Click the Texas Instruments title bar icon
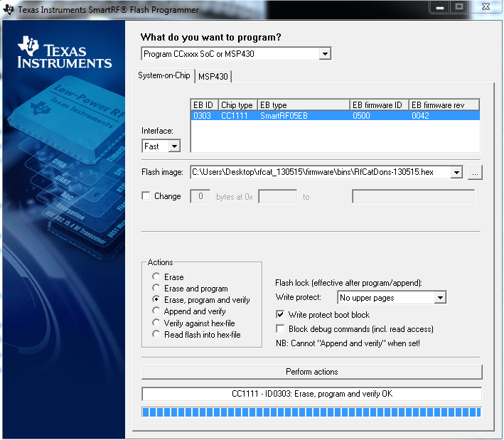The image size is (504, 440). (x=9, y=10)
